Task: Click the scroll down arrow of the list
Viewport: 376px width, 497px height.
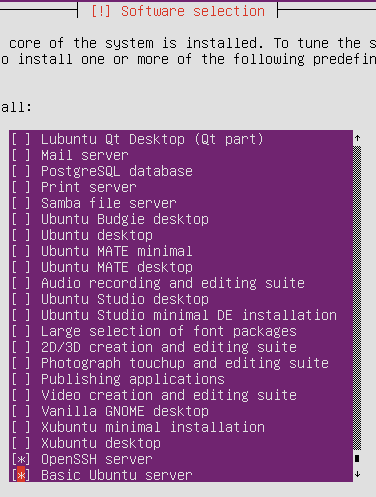Action: pos(357,474)
